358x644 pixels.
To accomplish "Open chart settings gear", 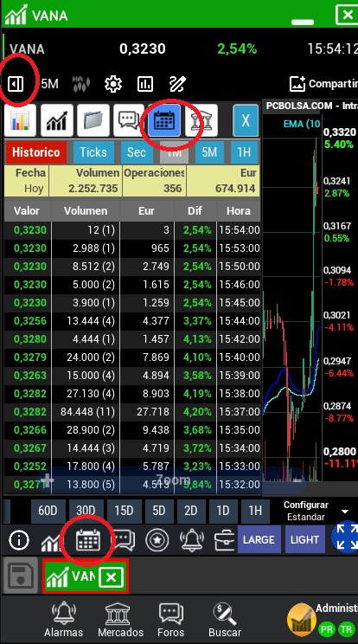I will pyautogui.click(x=112, y=84).
